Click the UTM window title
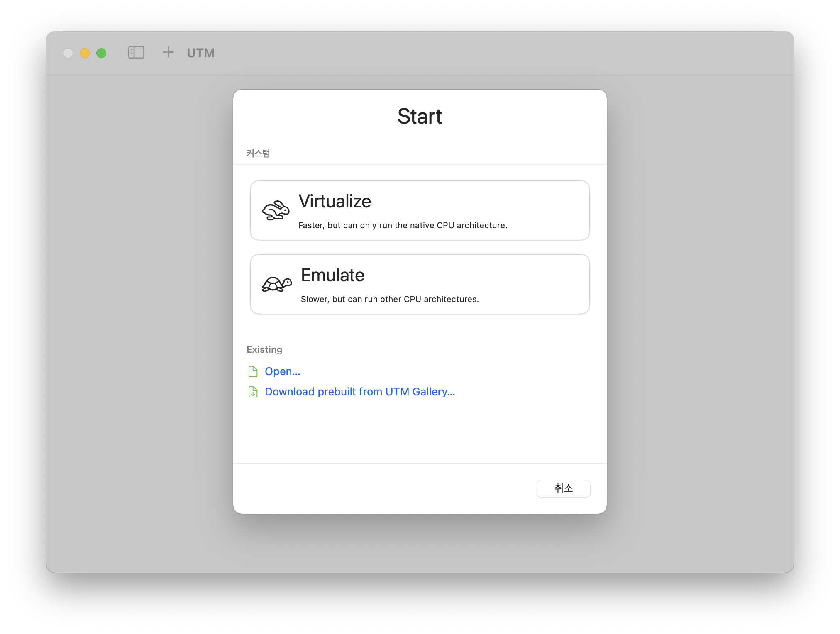 click(x=200, y=53)
